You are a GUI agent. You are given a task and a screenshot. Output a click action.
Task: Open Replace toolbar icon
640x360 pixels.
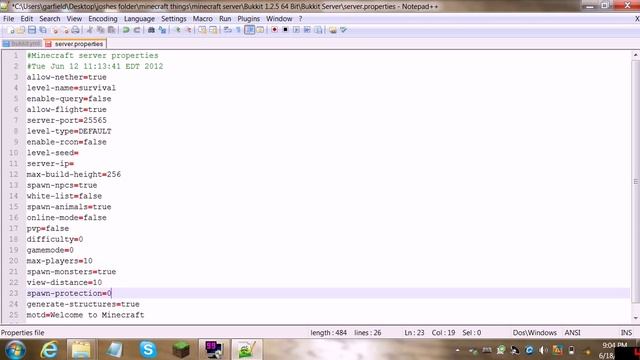(162, 30)
